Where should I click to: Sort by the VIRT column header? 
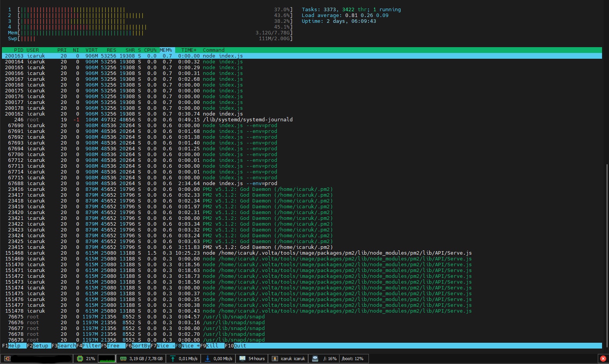92,50
